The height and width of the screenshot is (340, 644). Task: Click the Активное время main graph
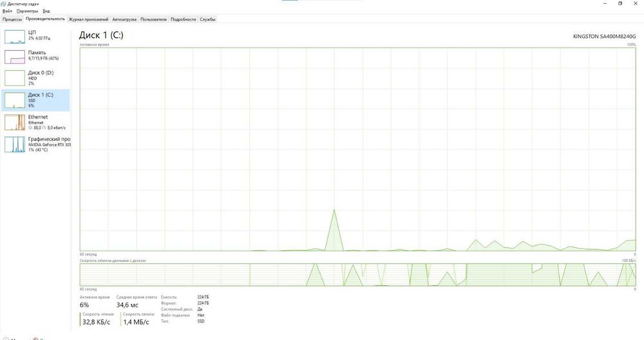tap(357, 149)
